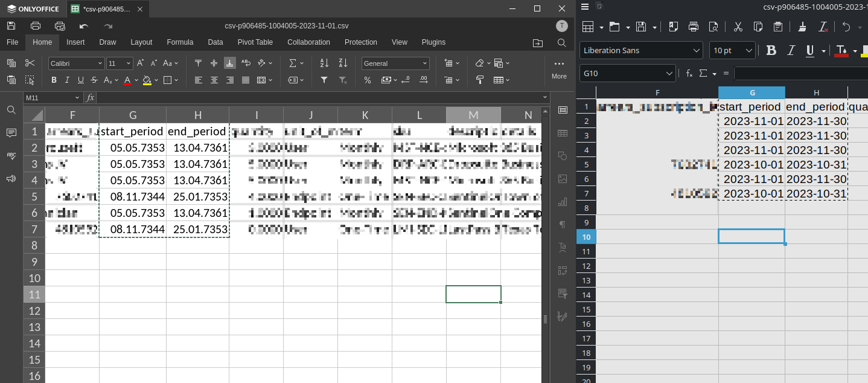
Task: Open the Liberation Sans font dropdown
Action: pos(641,50)
